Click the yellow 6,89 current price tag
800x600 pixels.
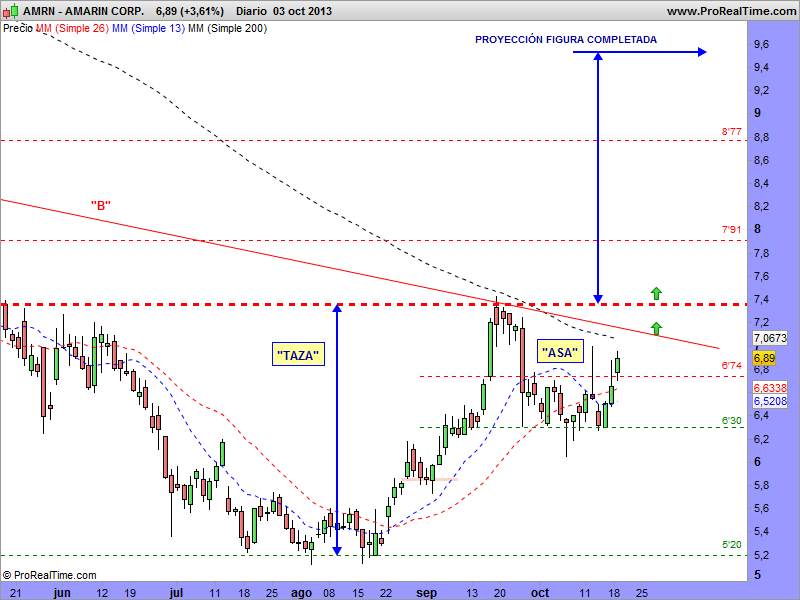coord(764,358)
